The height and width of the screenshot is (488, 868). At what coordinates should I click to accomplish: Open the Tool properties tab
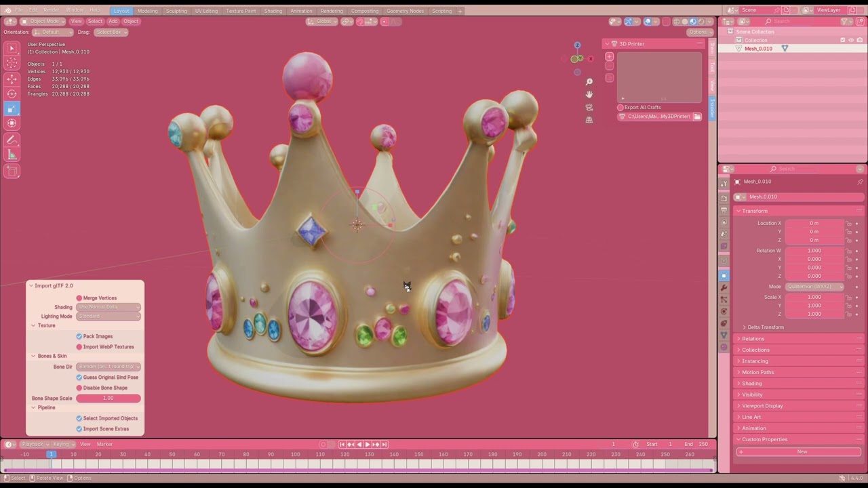pos(724,183)
